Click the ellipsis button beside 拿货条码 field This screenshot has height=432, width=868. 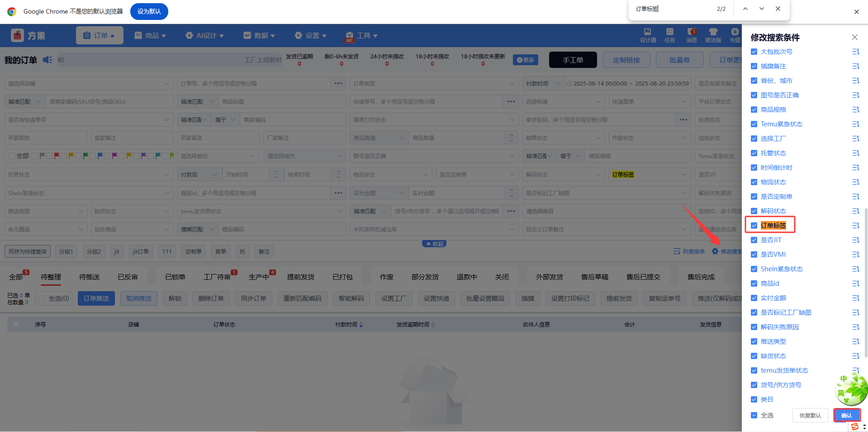tap(683, 120)
